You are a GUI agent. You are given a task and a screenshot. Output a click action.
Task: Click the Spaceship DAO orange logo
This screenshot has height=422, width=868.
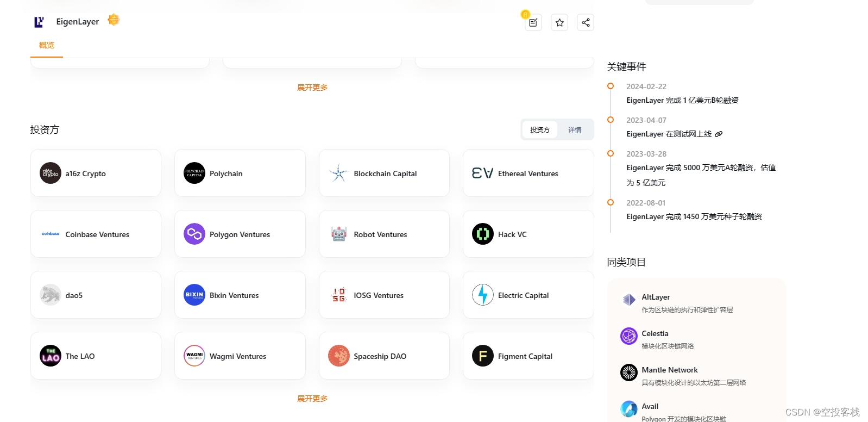tap(339, 356)
